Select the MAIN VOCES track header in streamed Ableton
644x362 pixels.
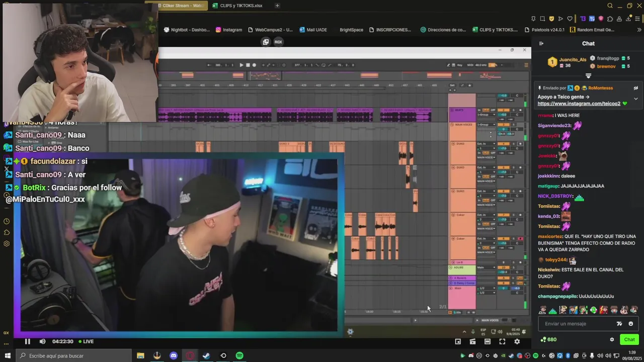(462, 131)
